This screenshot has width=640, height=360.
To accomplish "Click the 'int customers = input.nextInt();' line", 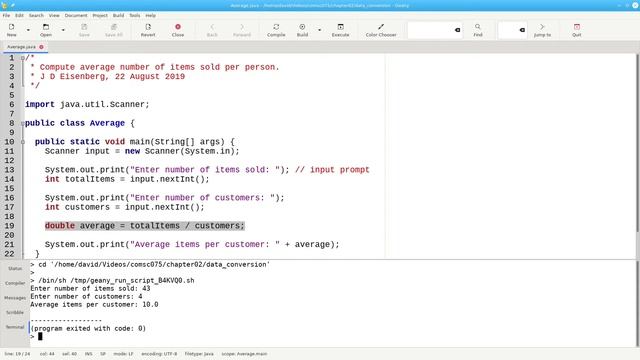I will (124, 207).
